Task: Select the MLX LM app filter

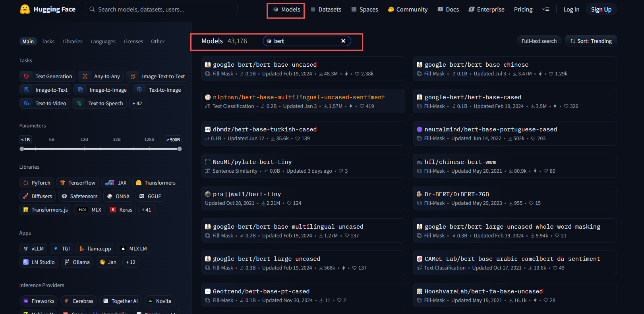Action: click(x=133, y=249)
